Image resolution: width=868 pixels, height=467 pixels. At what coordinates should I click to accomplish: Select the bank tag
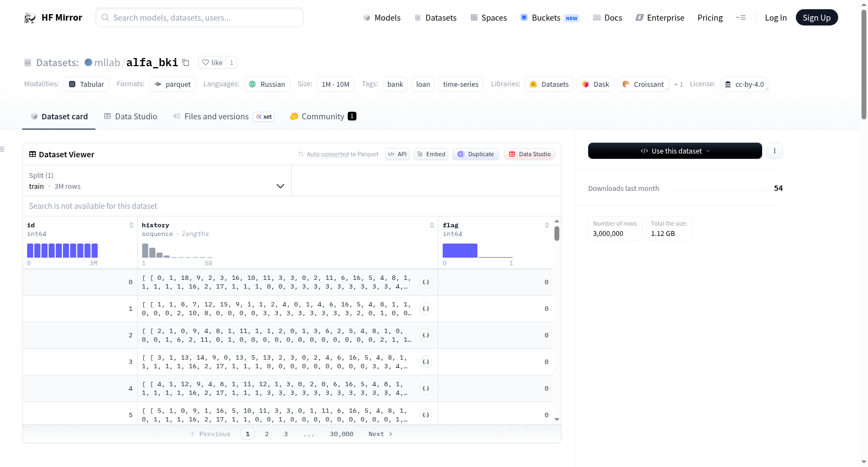click(x=395, y=84)
